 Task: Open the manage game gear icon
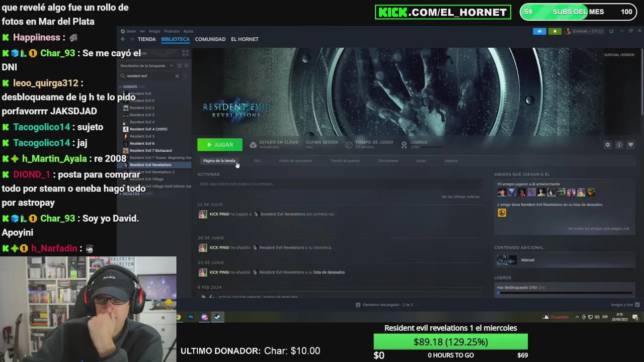pyautogui.click(x=608, y=145)
